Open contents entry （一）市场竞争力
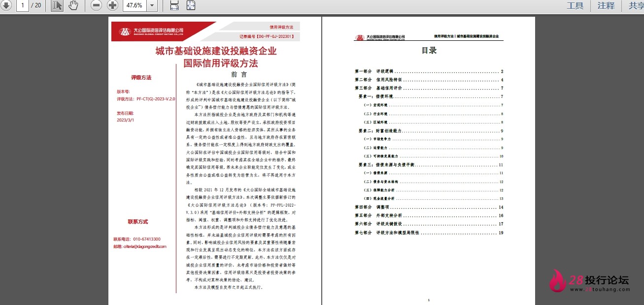 pyautogui.click(x=433, y=139)
